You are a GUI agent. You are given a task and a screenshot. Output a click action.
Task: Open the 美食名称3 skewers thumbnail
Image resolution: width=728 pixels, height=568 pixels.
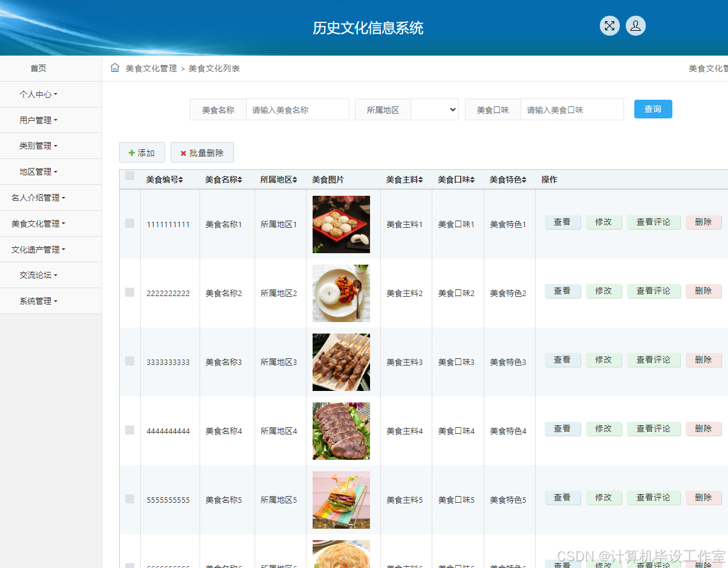[341, 362]
